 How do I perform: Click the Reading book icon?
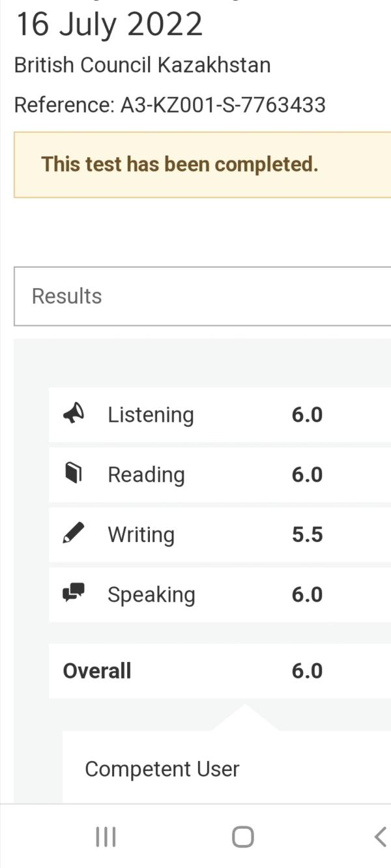(x=74, y=474)
